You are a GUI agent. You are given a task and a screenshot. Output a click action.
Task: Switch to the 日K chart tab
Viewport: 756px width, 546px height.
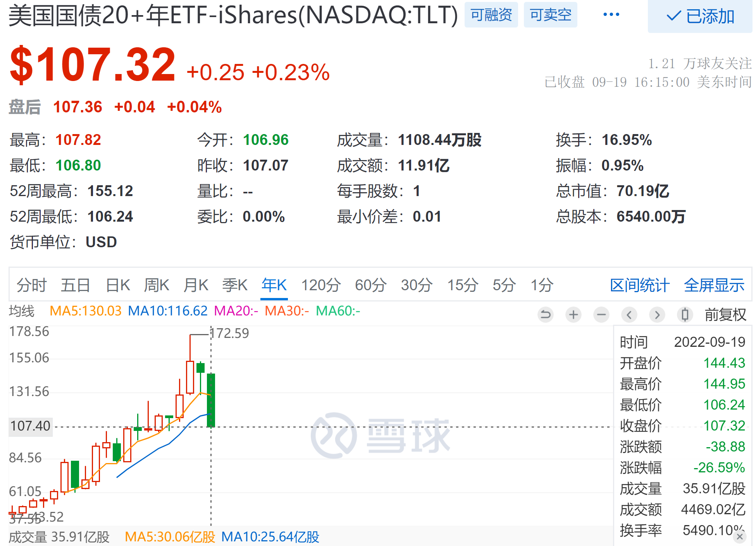click(118, 285)
